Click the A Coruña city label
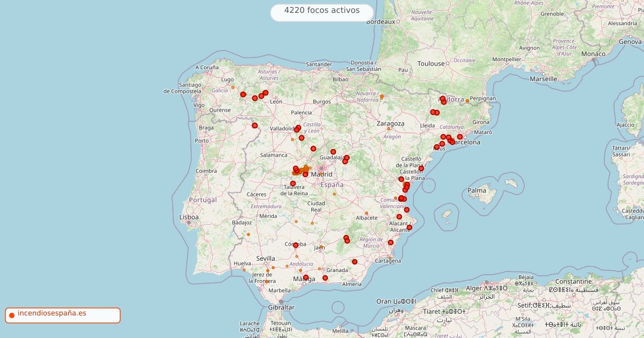Image resolution: width=644 pixels, height=338 pixels. point(207,67)
